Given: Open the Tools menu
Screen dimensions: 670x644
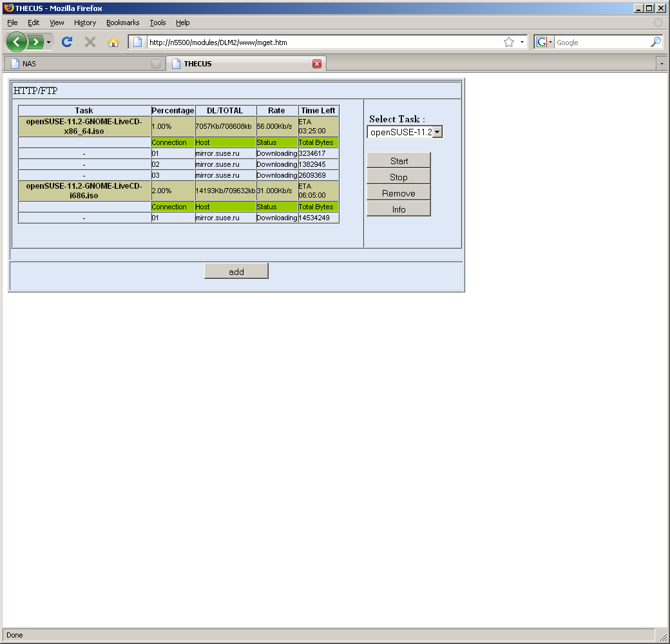Looking at the screenshot, I should pyautogui.click(x=158, y=23).
